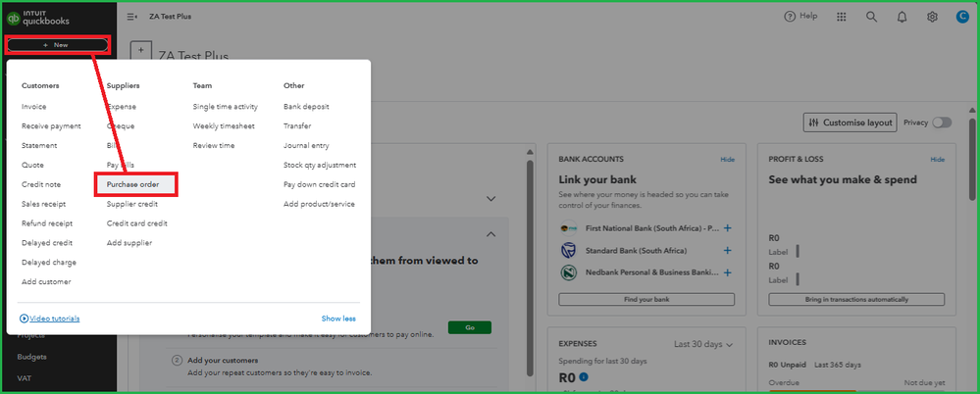Viewport: 980px width, 394px height.
Task: Open Budgets in the sidebar
Action: (31, 357)
